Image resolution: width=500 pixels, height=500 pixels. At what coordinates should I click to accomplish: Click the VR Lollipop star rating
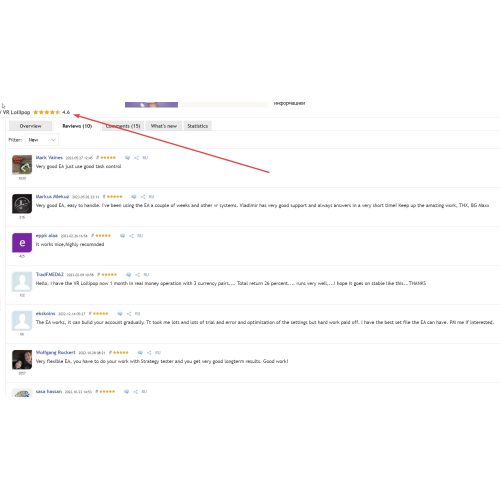pyautogui.click(x=47, y=112)
